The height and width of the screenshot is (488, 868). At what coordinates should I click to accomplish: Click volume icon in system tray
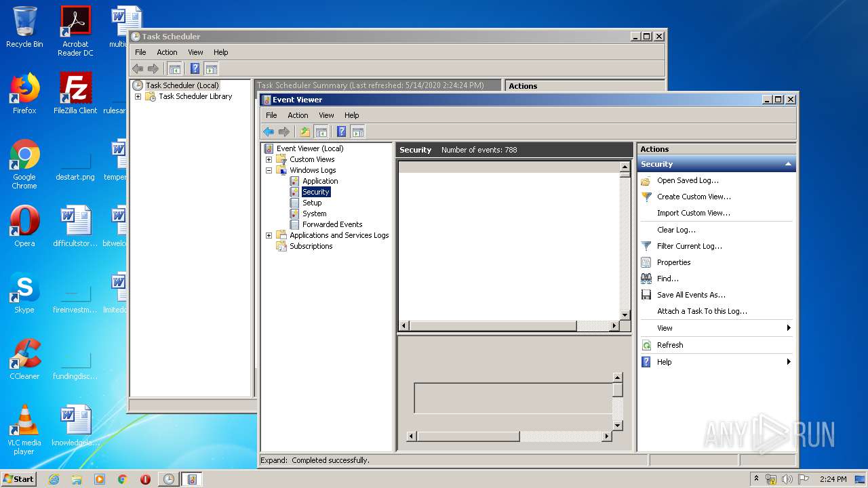click(787, 479)
